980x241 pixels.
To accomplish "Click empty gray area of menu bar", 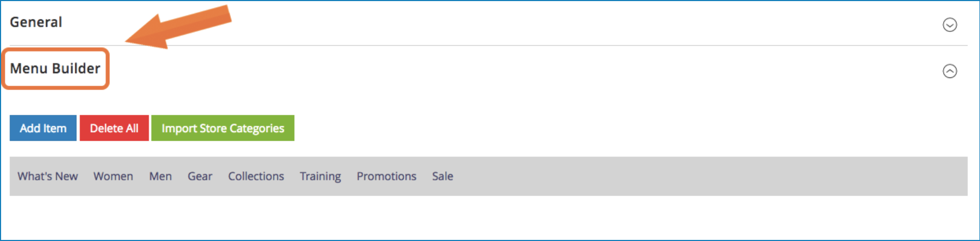I will [704, 176].
